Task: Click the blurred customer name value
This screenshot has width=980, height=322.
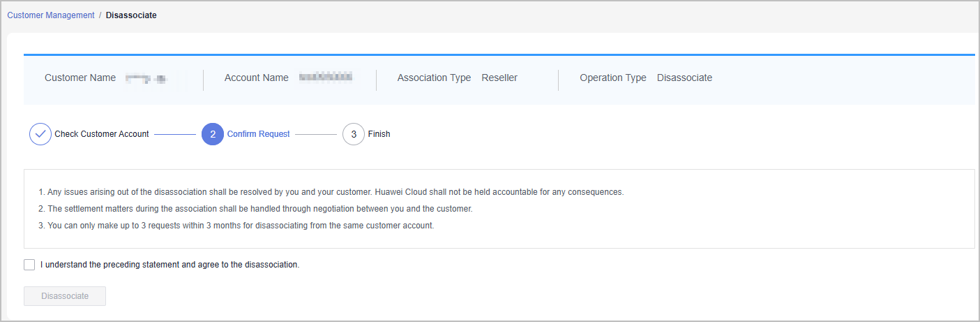Action: coord(146,78)
